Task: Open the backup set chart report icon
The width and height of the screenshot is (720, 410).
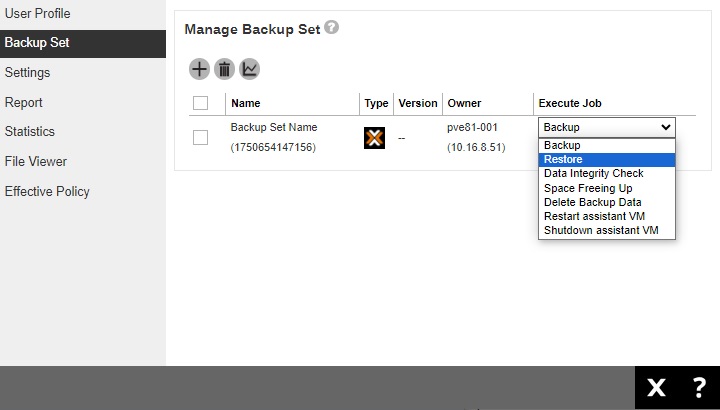Action: (249, 69)
